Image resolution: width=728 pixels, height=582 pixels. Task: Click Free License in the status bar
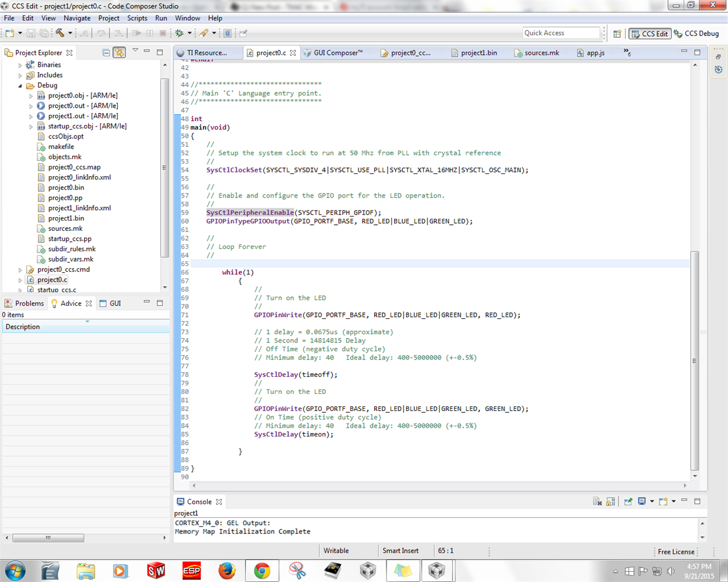pos(676,552)
